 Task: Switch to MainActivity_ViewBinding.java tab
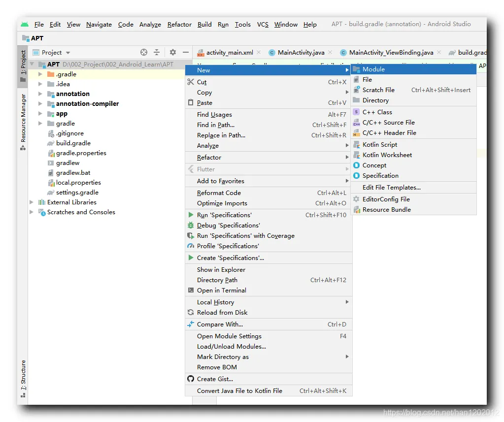[391, 52]
